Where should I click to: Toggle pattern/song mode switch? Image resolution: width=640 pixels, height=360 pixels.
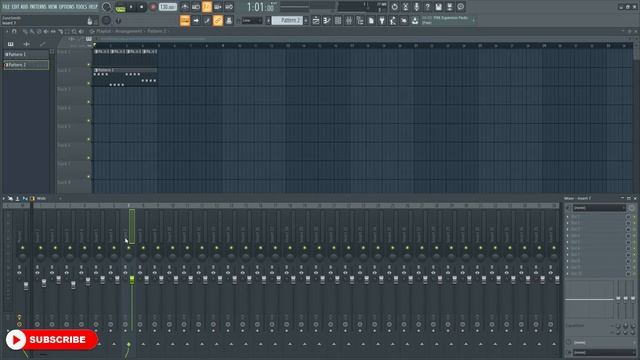[120, 7]
